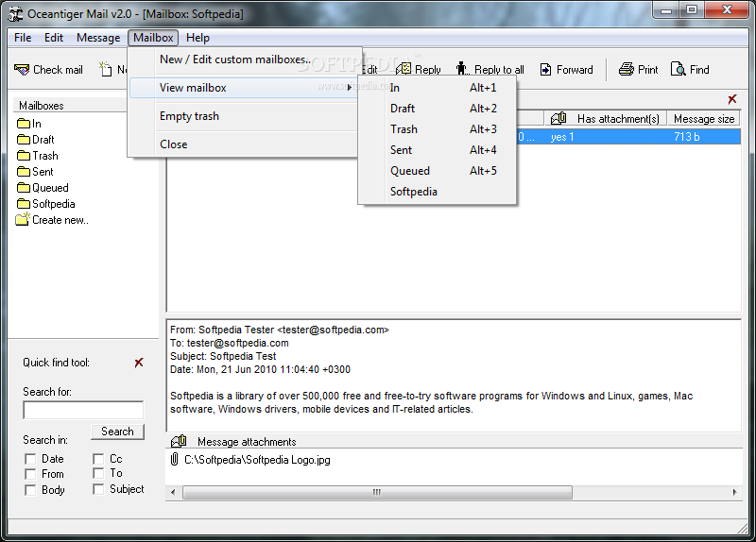Expand the View mailbox submenu arrow
The image size is (756, 542).
coord(350,88)
